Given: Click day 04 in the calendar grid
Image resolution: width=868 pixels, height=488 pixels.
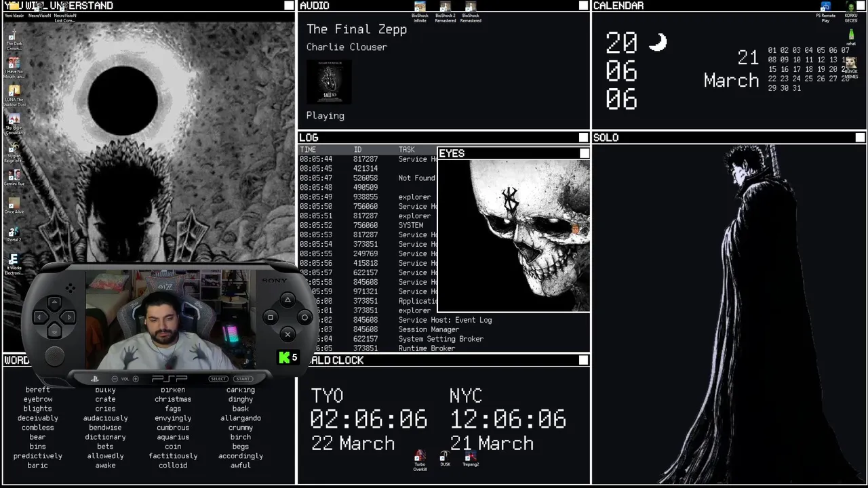Looking at the screenshot, I should click(809, 50).
